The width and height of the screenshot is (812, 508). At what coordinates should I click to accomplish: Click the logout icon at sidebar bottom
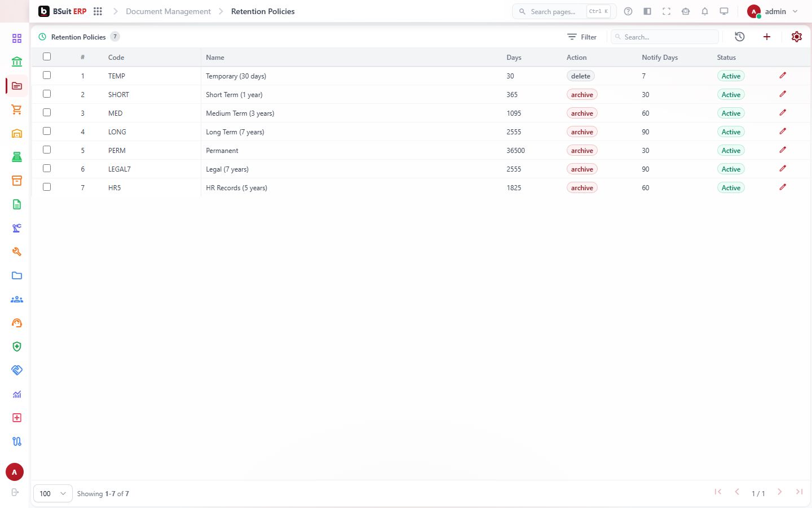(x=15, y=492)
